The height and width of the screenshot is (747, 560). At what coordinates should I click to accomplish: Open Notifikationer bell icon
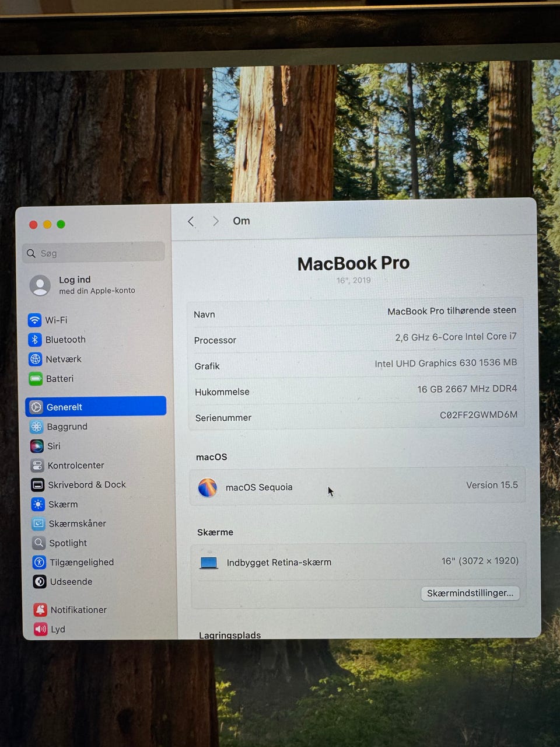(x=40, y=610)
